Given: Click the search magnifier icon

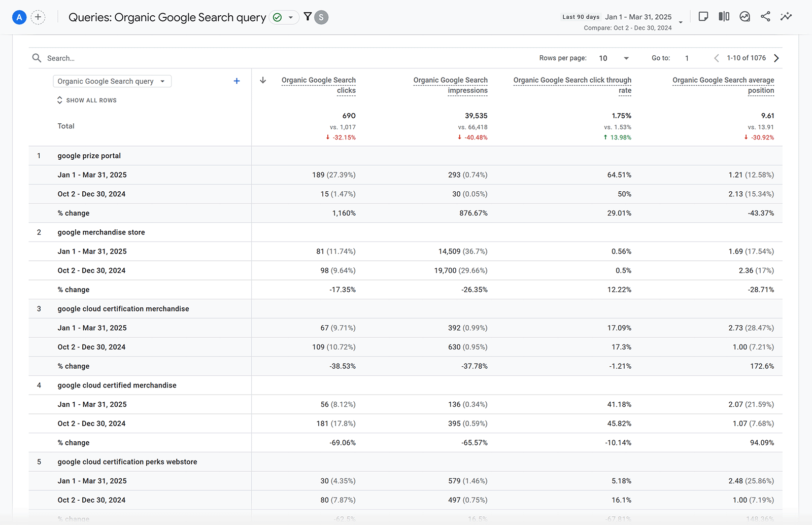Looking at the screenshot, I should pos(37,58).
